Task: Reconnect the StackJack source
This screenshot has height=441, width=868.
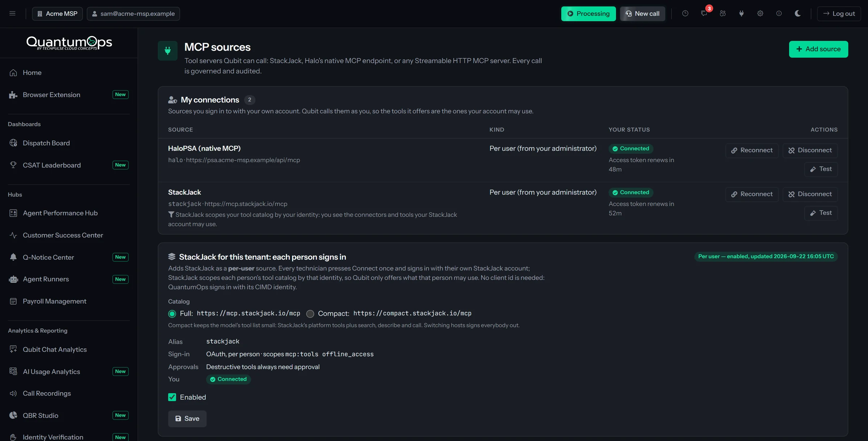Action: coord(752,194)
